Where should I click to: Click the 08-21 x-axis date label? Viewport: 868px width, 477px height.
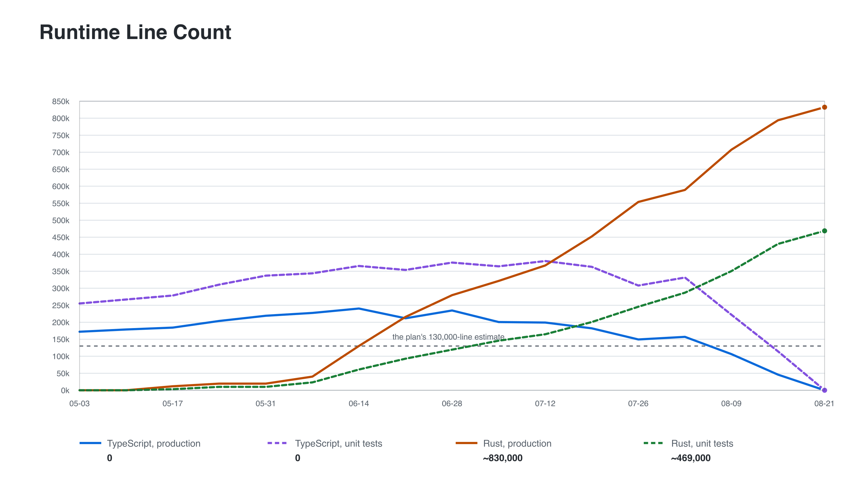coord(824,403)
